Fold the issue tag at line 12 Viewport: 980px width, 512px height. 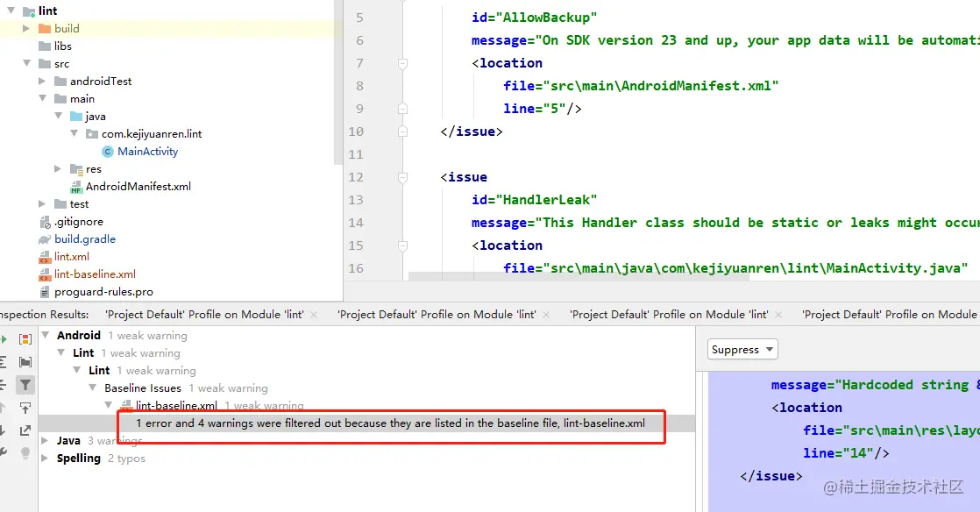coord(402,177)
